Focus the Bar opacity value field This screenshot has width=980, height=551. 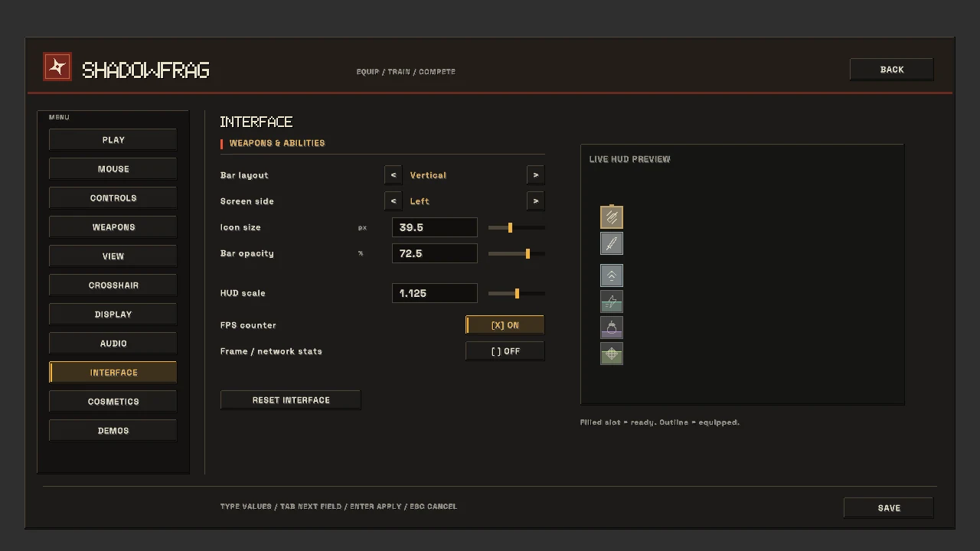coord(435,253)
